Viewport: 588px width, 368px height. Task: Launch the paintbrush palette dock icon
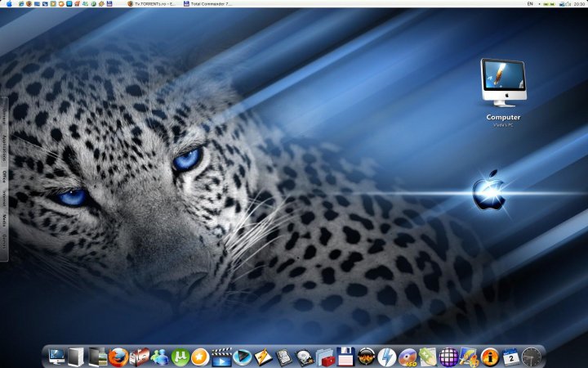point(469,357)
